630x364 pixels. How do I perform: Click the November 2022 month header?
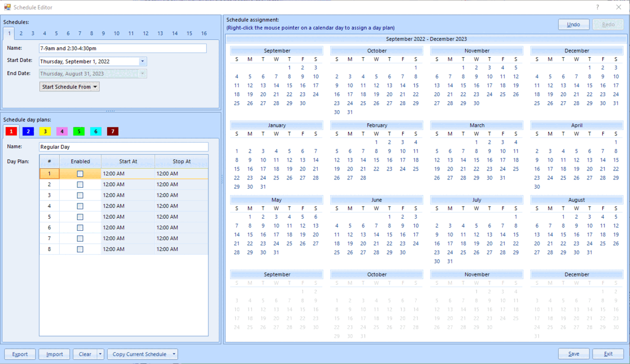[477, 51]
